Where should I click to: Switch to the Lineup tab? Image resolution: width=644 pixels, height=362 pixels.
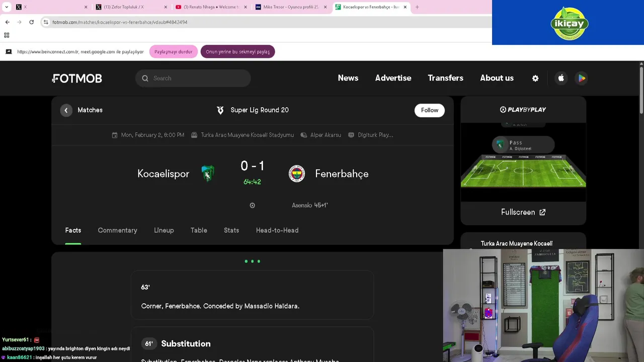(x=164, y=230)
